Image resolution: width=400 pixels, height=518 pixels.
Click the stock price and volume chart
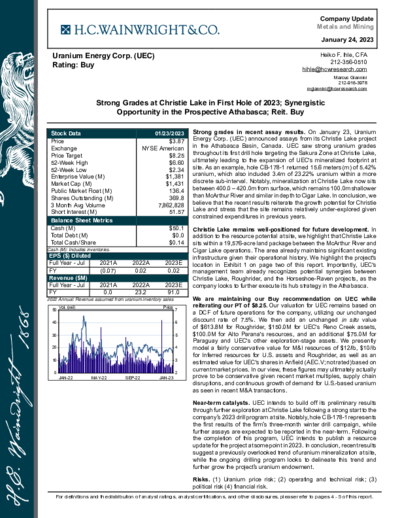[x=117, y=342]
